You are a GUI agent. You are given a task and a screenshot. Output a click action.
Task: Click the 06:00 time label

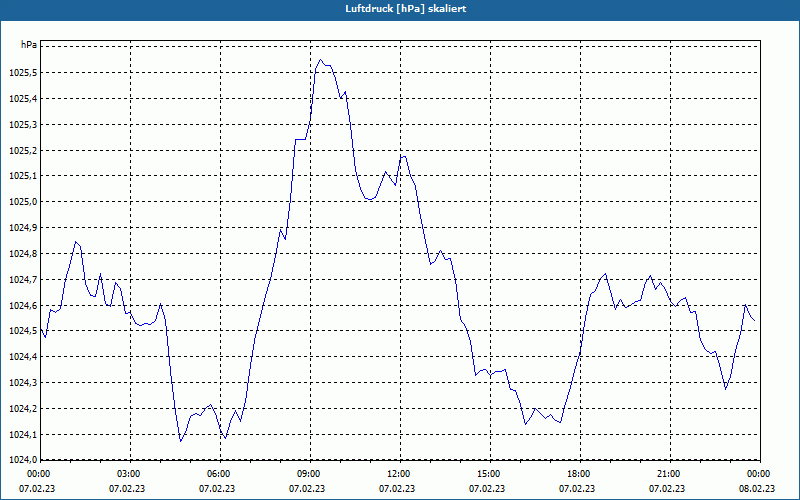point(220,474)
